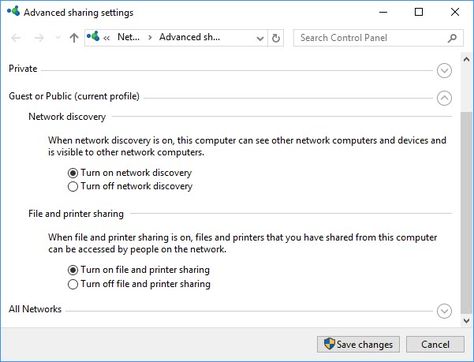Click the double chevron in the address bar

107,38
